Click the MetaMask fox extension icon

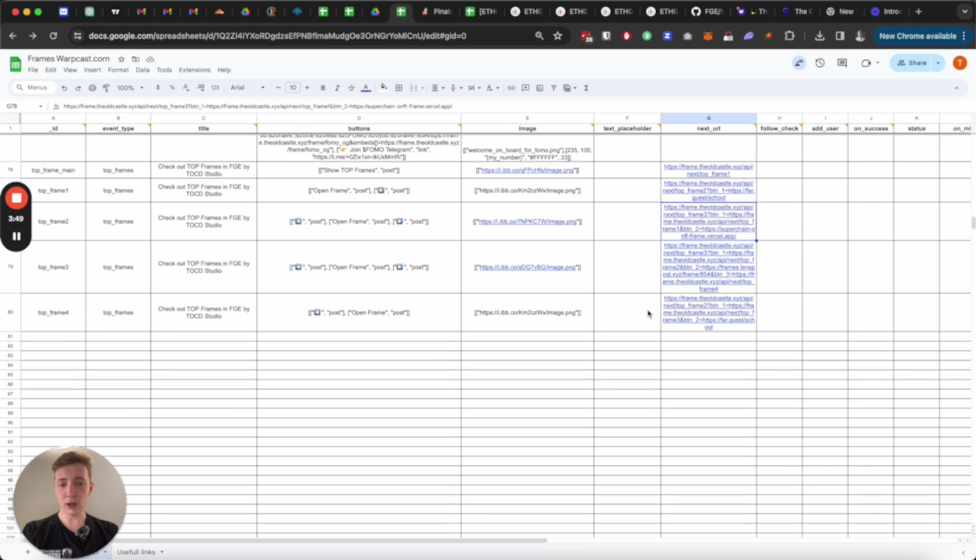click(707, 36)
